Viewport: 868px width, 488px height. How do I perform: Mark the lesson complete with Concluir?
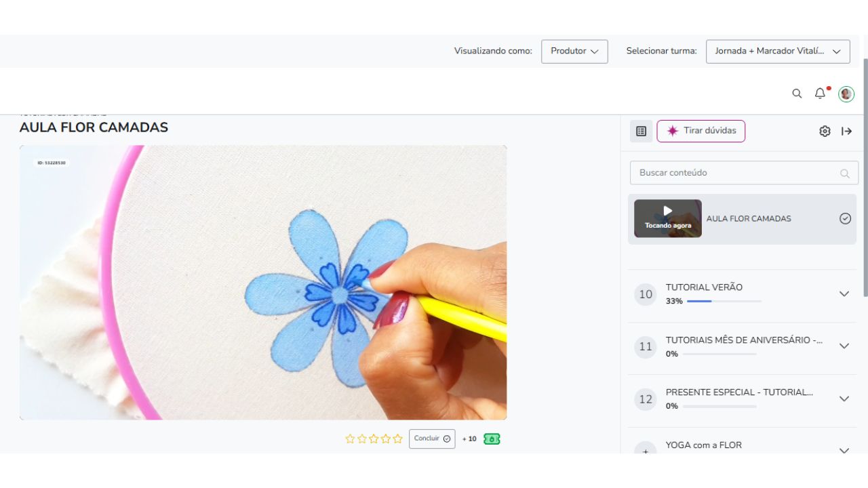click(432, 439)
